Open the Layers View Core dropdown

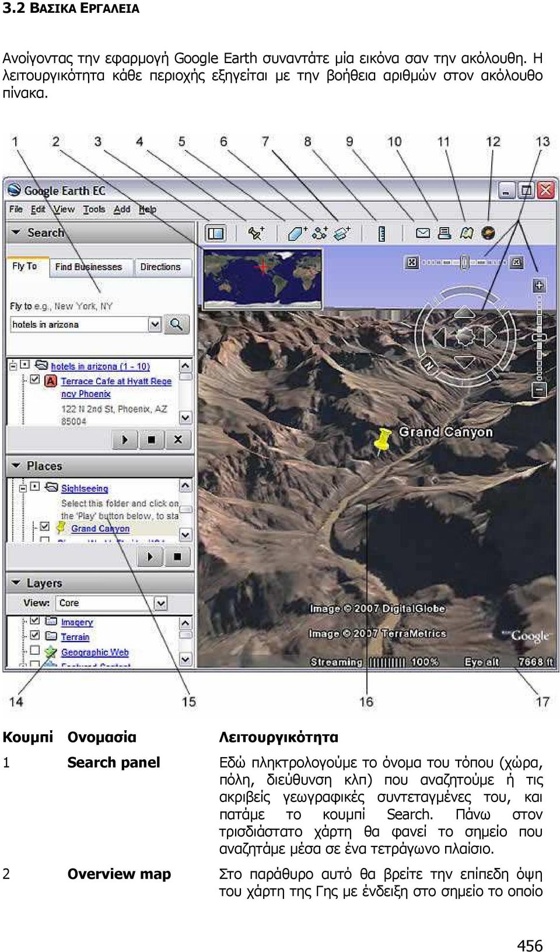pos(160,603)
